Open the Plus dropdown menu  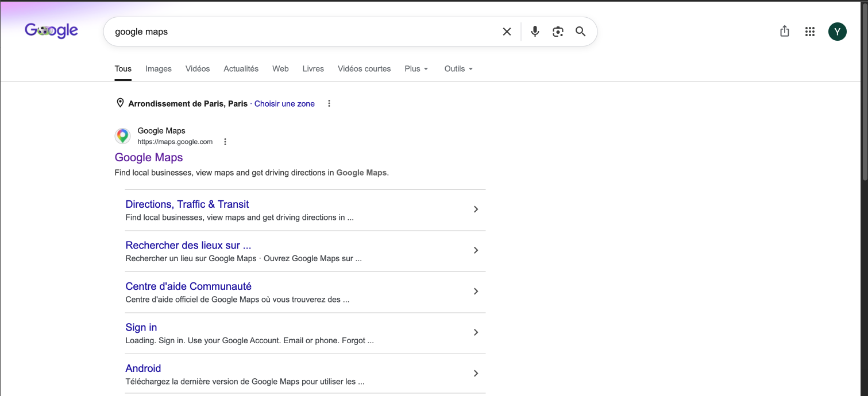[x=416, y=69]
